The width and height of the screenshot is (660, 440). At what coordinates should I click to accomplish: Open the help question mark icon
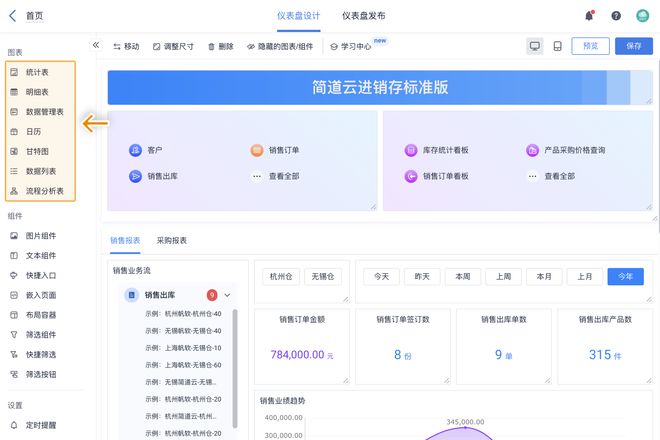pos(616,16)
